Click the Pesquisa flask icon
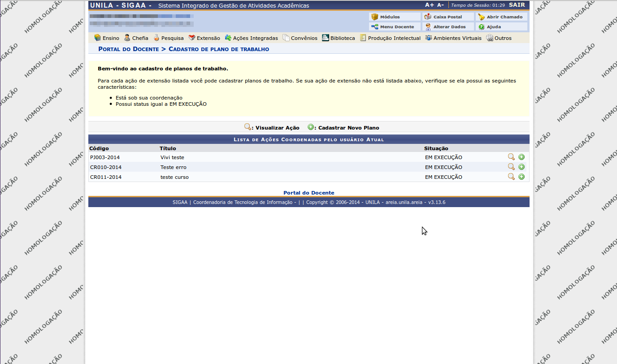 point(156,38)
